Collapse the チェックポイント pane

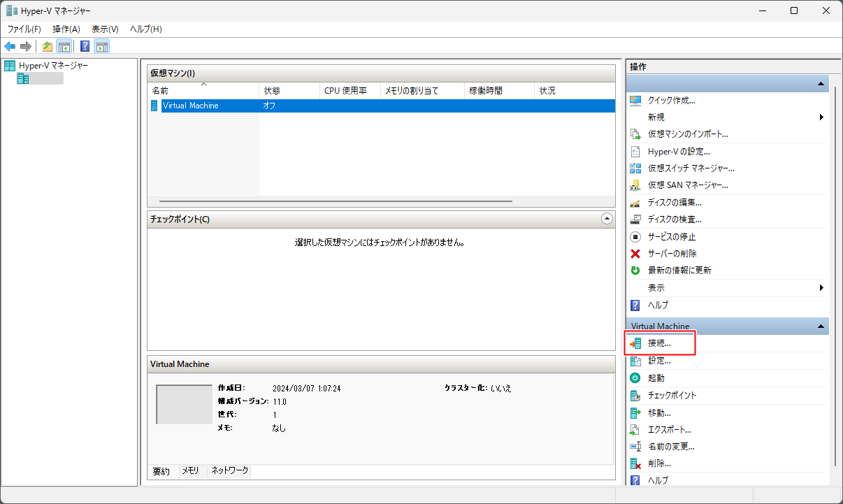click(x=607, y=219)
